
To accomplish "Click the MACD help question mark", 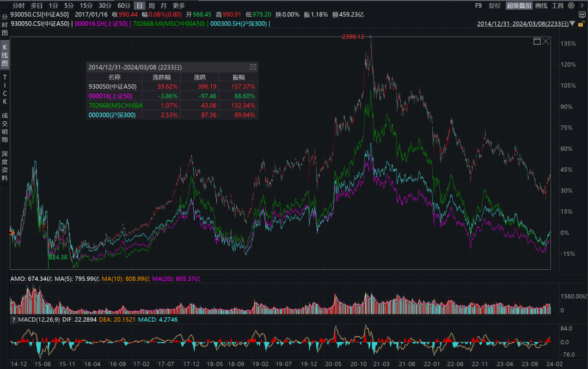I will tap(14, 320).
